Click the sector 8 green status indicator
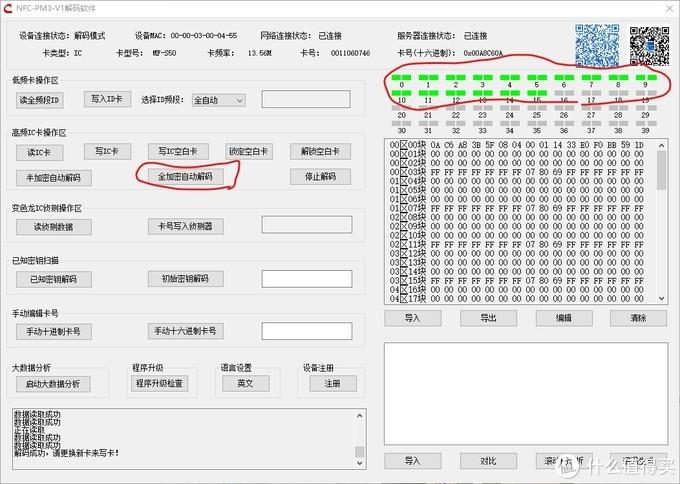The image size is (680, 484). tap(618, 77)
